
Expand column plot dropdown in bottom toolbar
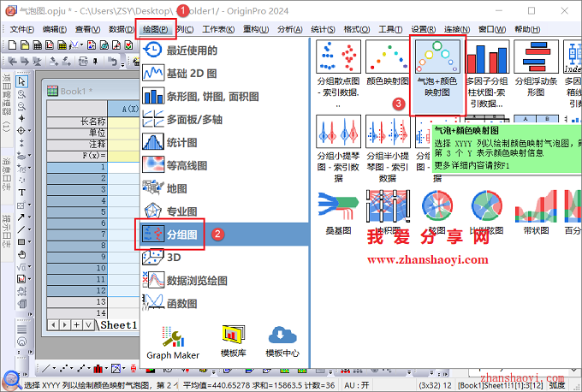pos(106,369)
